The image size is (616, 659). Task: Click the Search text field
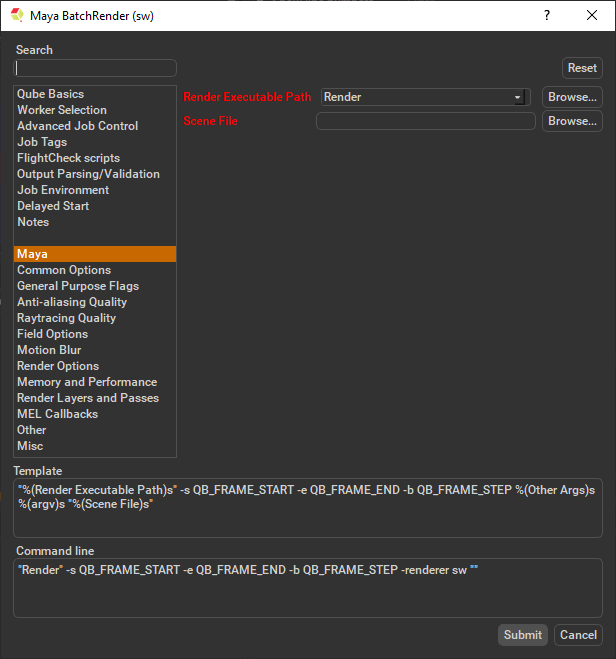(x=96, y=68)
